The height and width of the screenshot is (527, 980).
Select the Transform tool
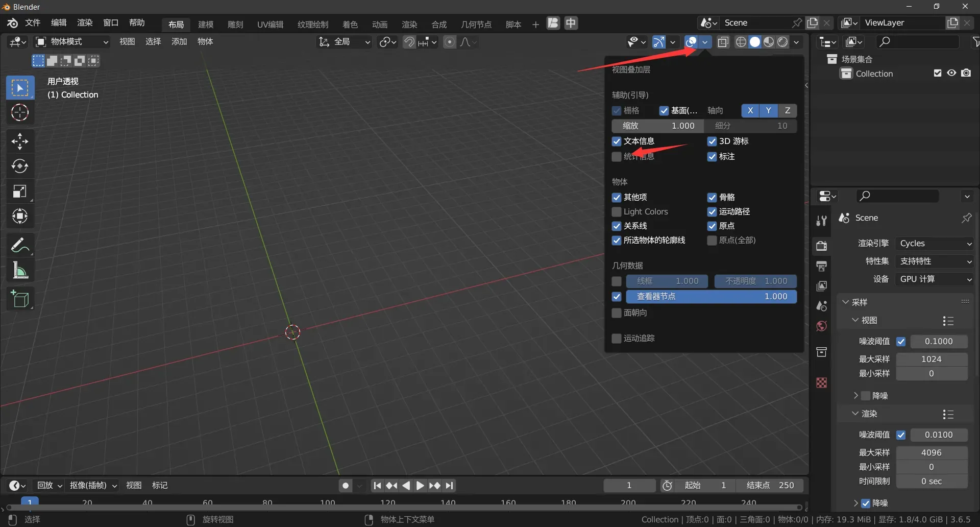20,217
